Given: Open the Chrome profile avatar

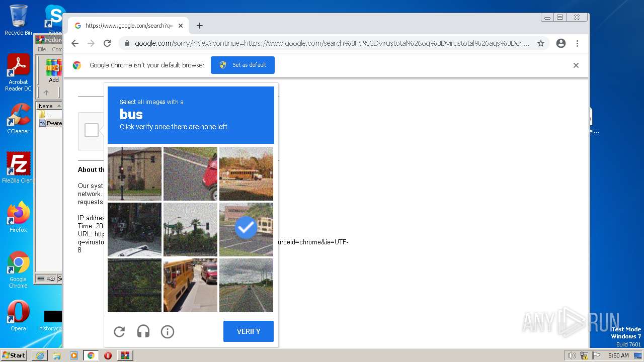Looking at the screenshot, I should pos(561,43).
